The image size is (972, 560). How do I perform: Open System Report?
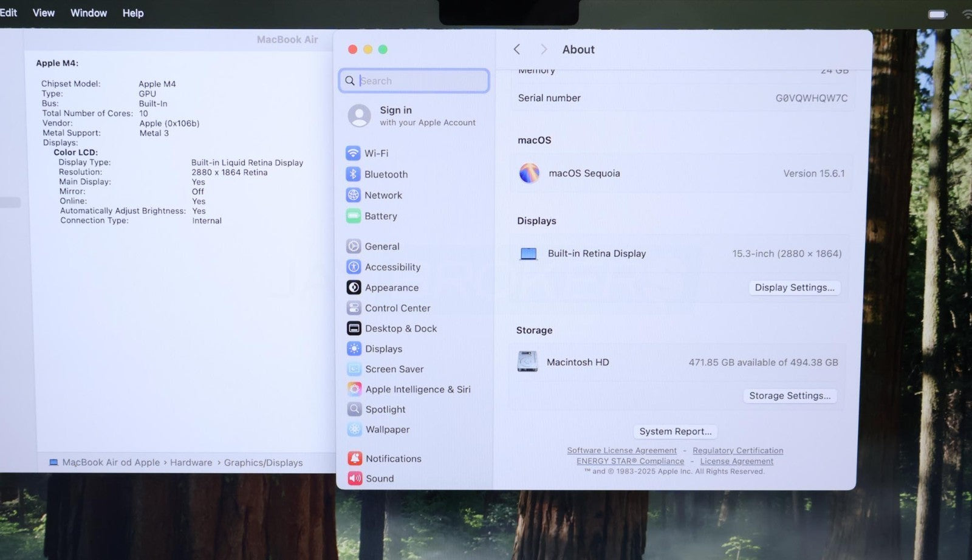pyautogui.click(x=675, y=431)
